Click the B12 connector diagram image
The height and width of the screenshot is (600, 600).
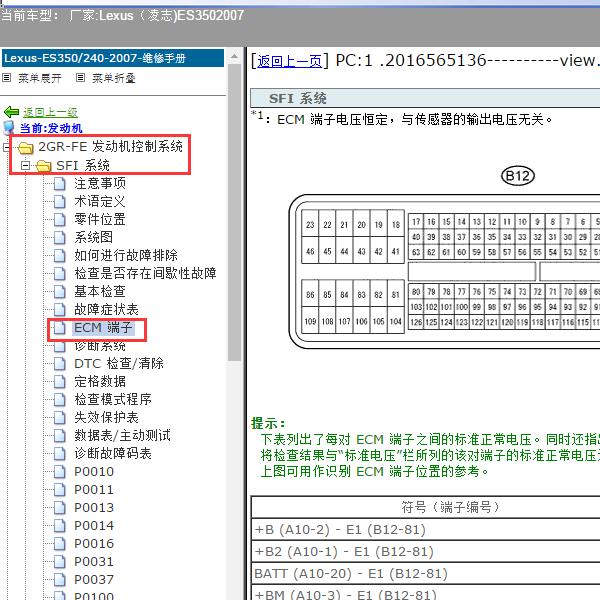(444, 258)
